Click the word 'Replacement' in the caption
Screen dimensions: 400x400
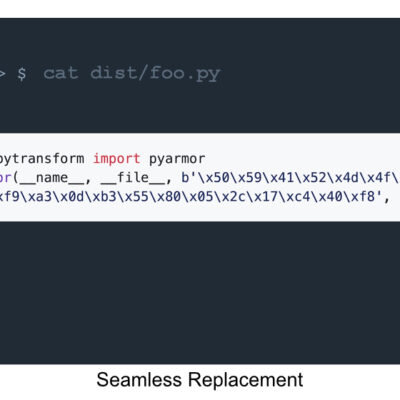(x=245, y=380)
